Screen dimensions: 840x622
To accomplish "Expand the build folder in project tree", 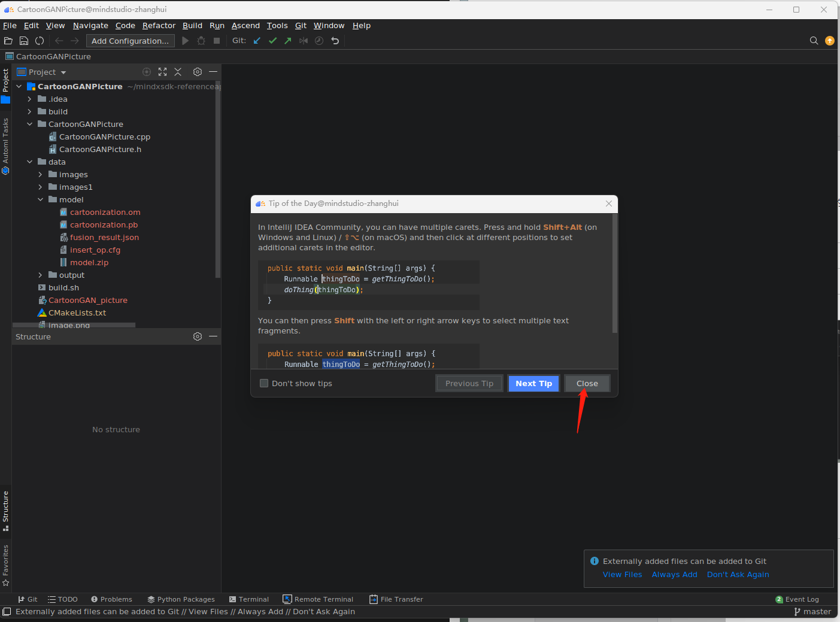I will coord(29,112).
